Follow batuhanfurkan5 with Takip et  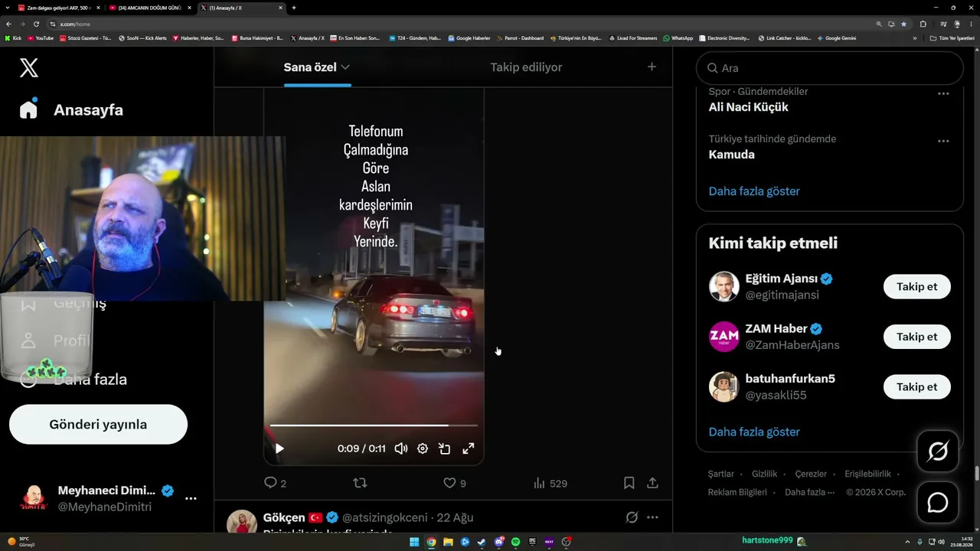pyautogui.click(x=916, y=386)
